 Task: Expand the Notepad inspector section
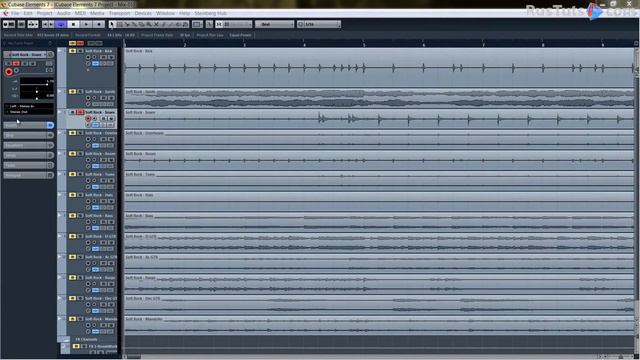29,175
